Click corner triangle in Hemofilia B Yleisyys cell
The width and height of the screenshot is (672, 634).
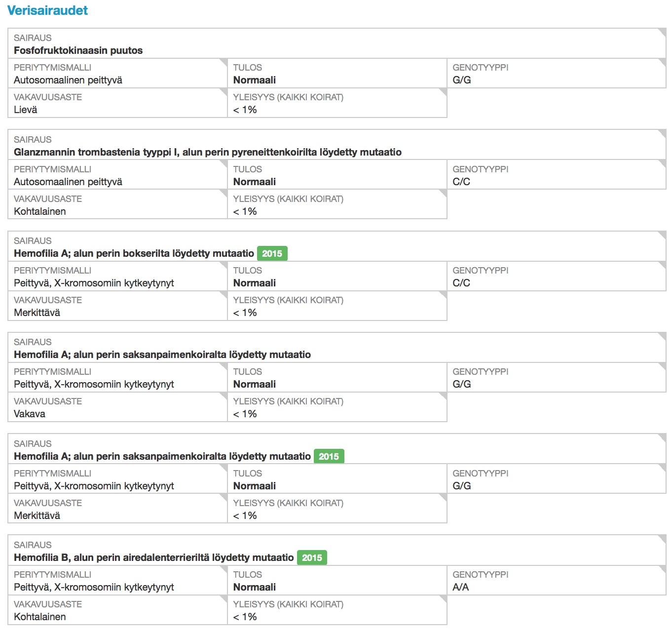(x=443, y=598)
